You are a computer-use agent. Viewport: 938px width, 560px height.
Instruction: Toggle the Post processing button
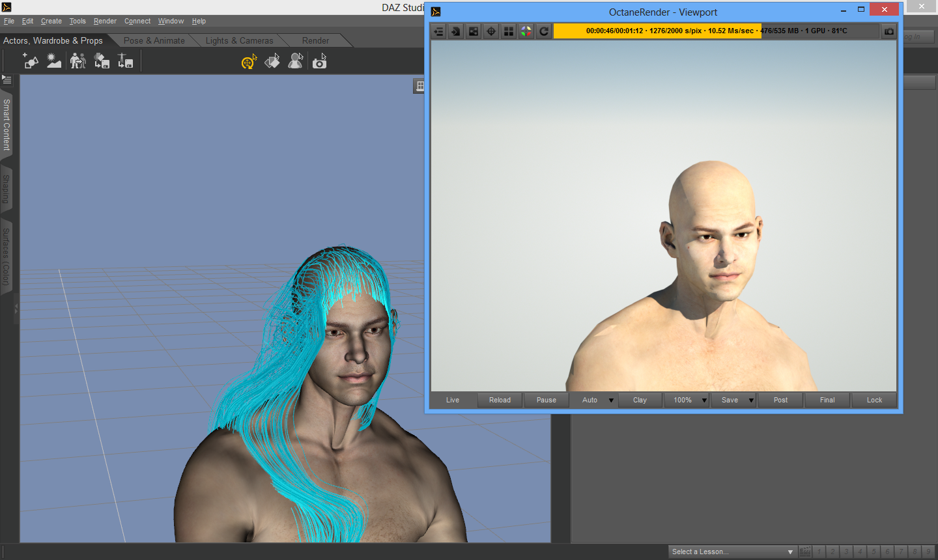780,400
